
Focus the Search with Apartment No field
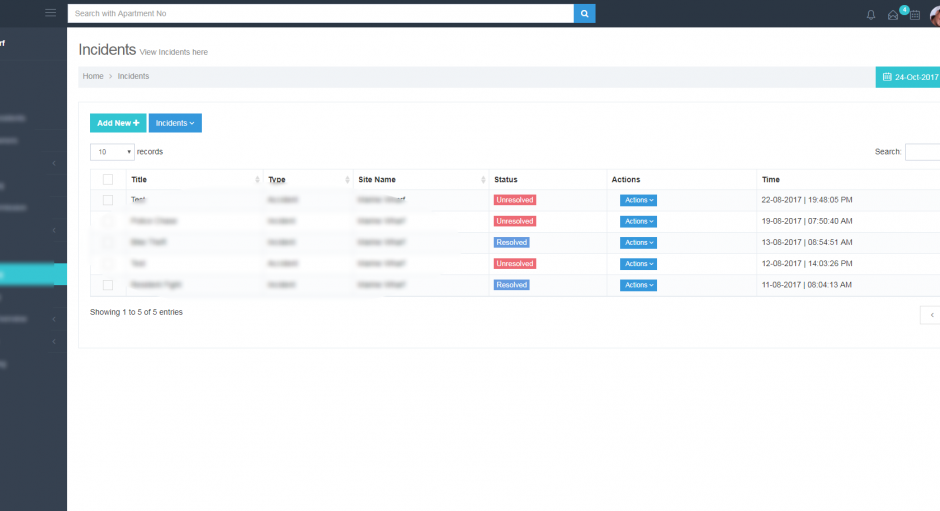[x=321, y=13]
